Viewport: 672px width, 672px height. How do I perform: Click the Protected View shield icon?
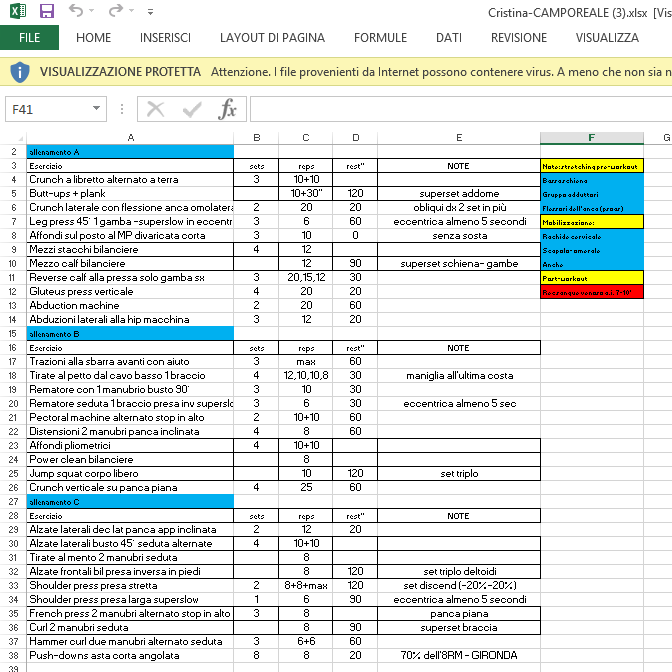20,72
